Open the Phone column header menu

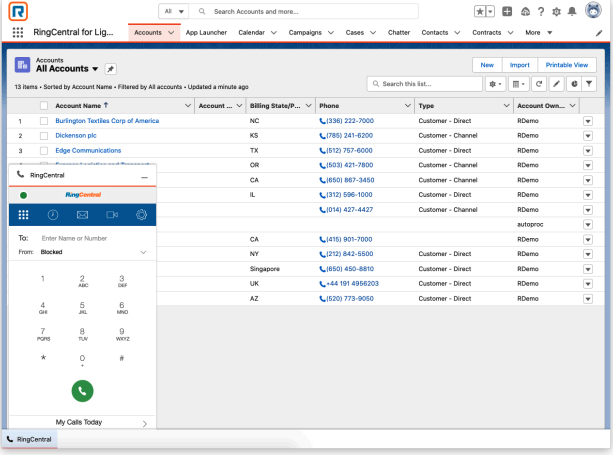pos(407,106)
